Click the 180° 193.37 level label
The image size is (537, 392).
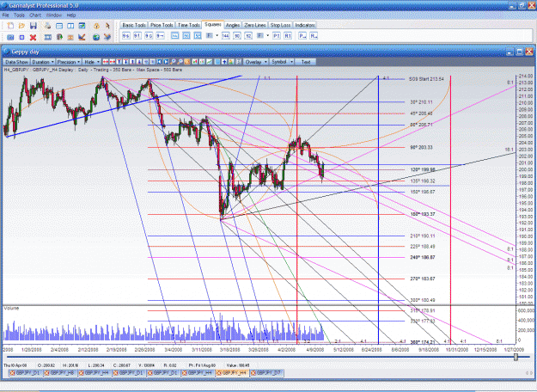point(423,214)
